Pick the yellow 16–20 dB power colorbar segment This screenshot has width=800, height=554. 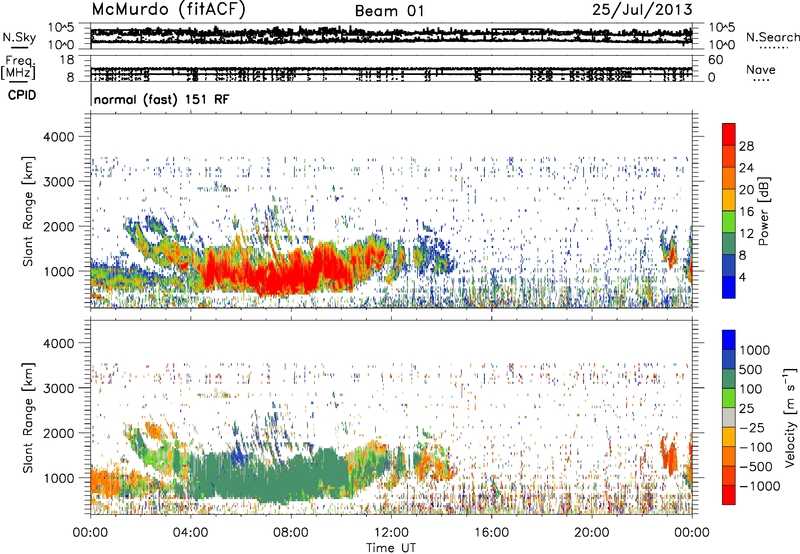coord(729,200)
